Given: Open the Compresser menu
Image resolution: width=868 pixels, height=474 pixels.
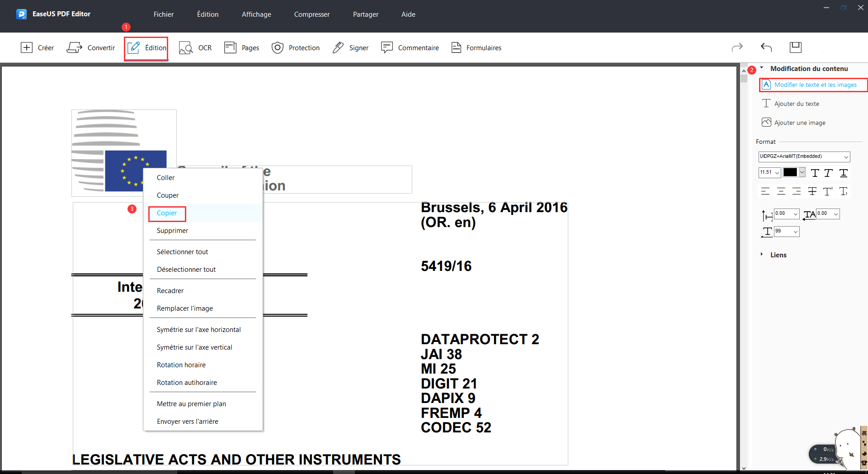Looking at the screenshot, I should 312,14.
